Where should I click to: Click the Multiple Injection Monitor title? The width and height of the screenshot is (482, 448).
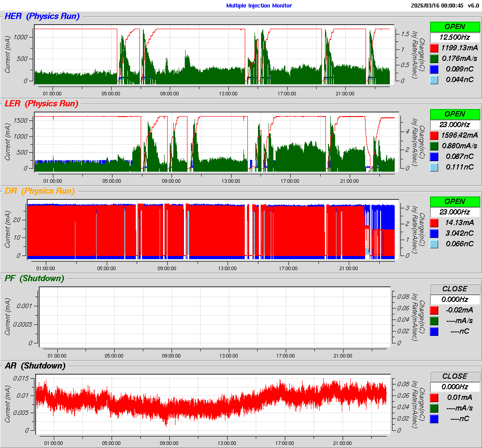click(x=259, y=6)
